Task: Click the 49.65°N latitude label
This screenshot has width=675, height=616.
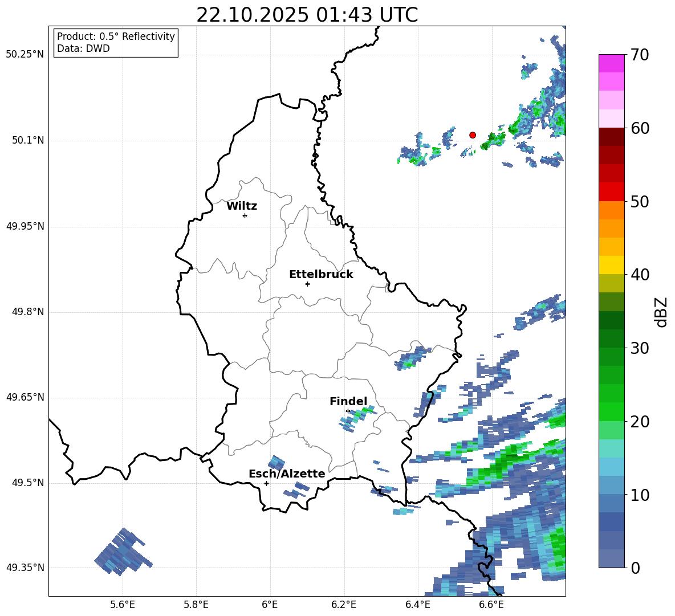Action: pyautogui.click(x=25, y=397)
